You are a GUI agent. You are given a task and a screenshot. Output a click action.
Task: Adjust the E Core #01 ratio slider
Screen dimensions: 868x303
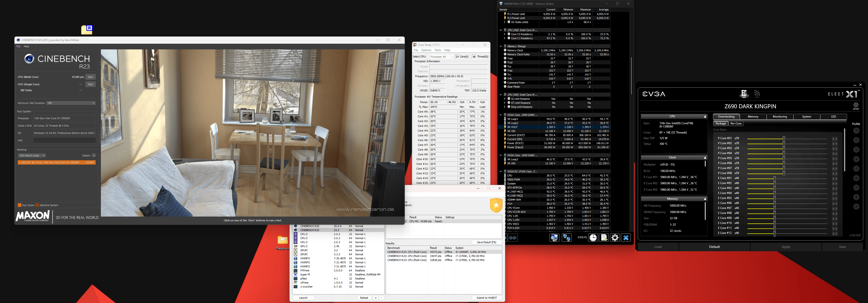tap(774, 178)
